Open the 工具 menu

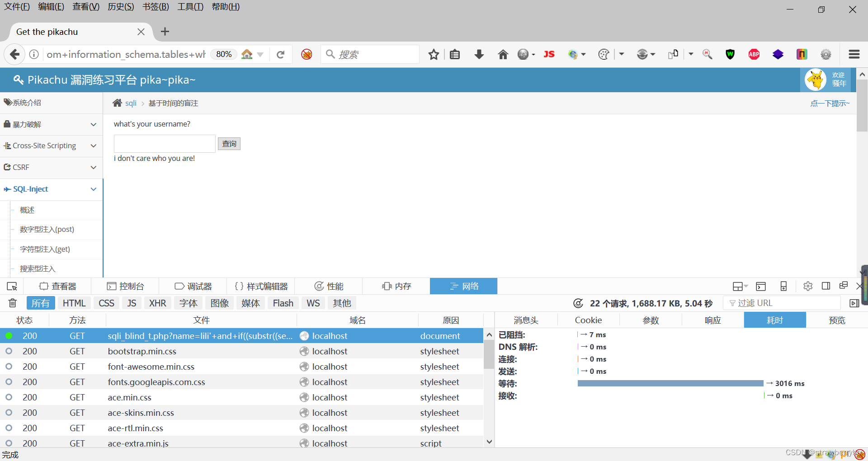[190, 6]
